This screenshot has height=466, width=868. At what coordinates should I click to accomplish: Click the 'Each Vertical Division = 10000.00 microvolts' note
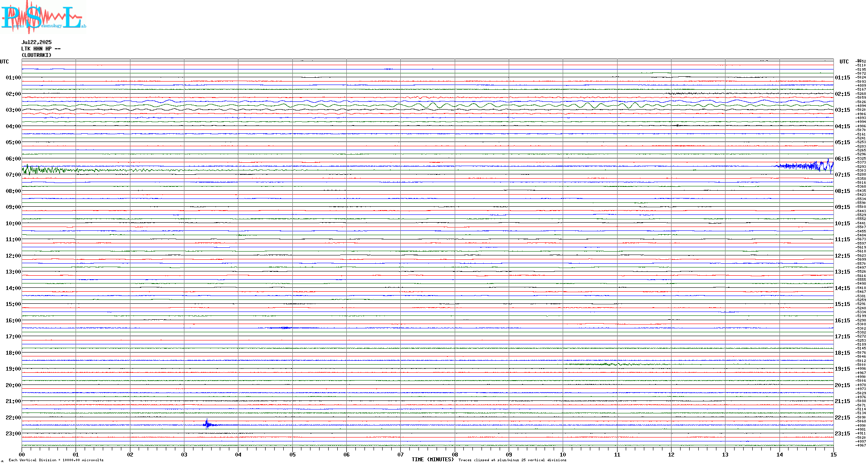56,460
